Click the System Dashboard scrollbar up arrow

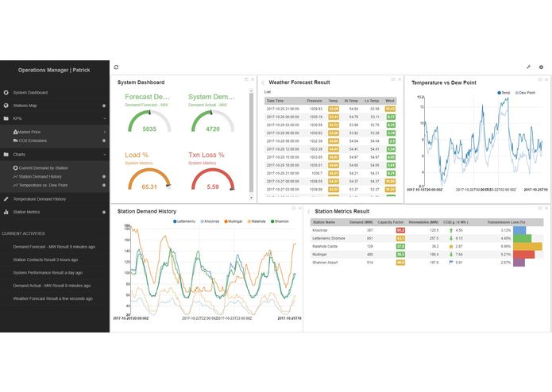click(x=251, y=90)
